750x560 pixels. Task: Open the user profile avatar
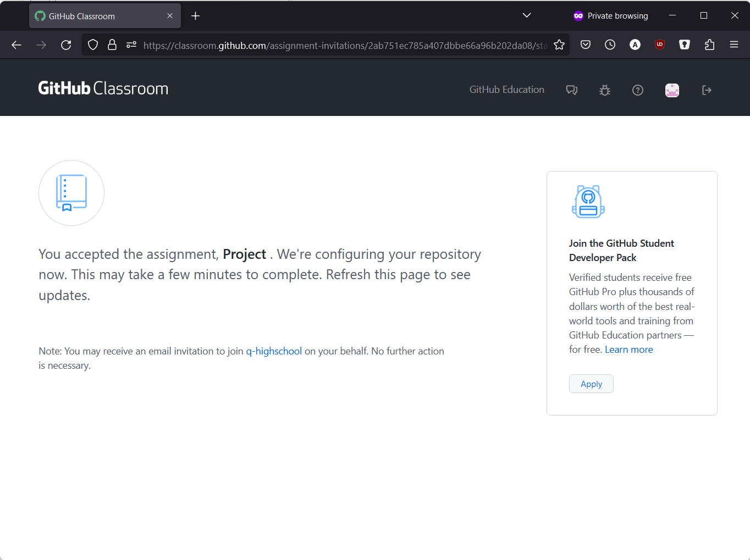pyautogui.click(x=672, y=90)
